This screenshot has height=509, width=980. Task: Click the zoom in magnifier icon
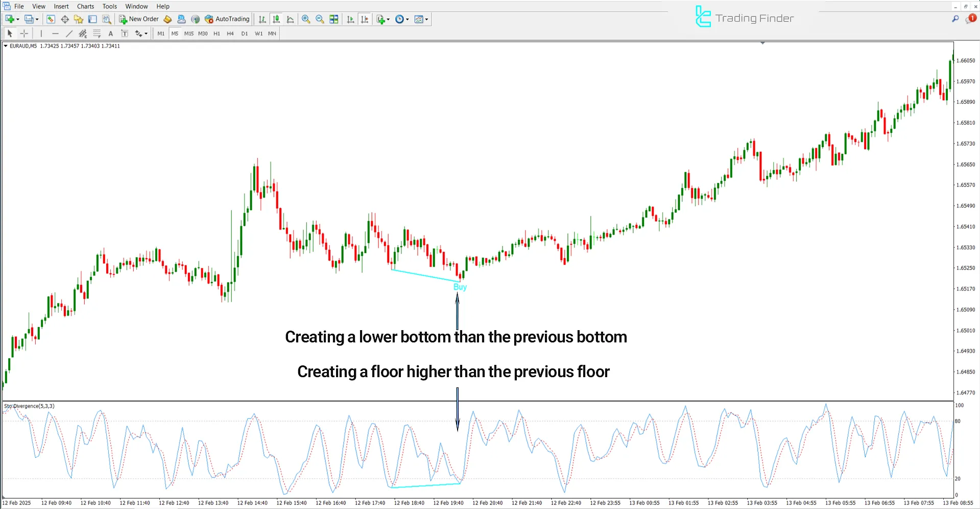click(306, 19)
